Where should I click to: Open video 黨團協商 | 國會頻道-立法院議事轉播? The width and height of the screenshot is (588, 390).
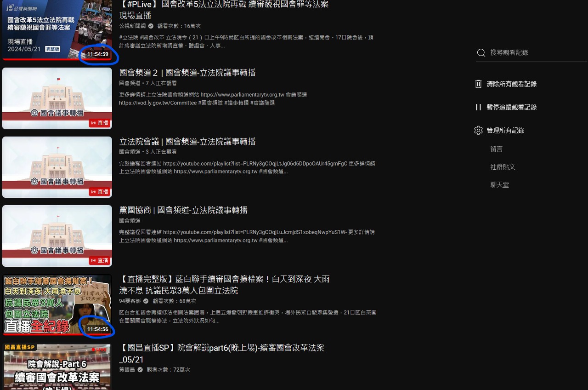183,210
